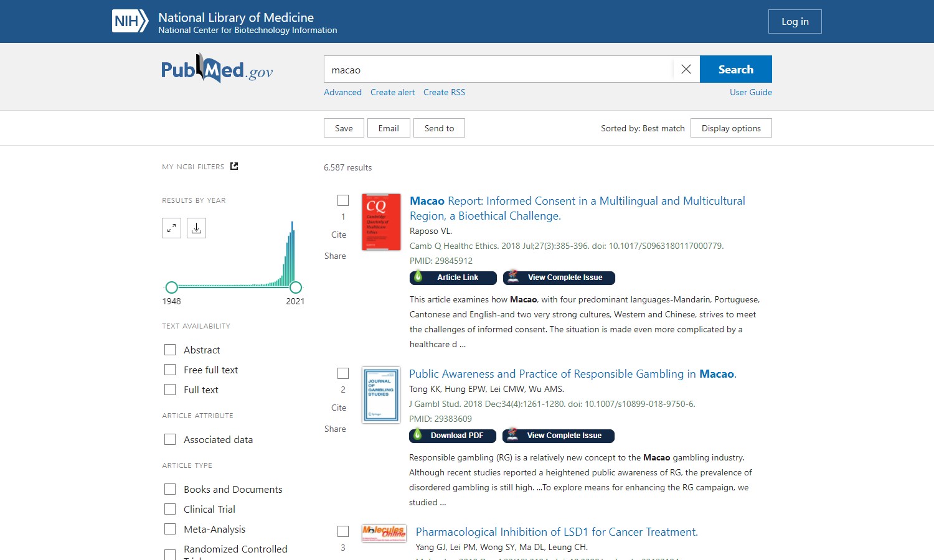The image size is (934, 560).
Task: Click the tallest bar in the year histogram
Action: 292,254
